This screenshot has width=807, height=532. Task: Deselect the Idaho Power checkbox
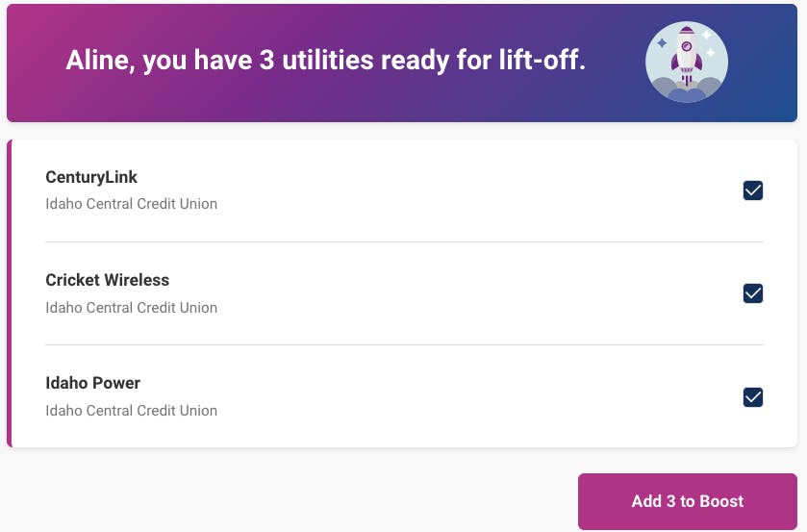pos(753,396)
